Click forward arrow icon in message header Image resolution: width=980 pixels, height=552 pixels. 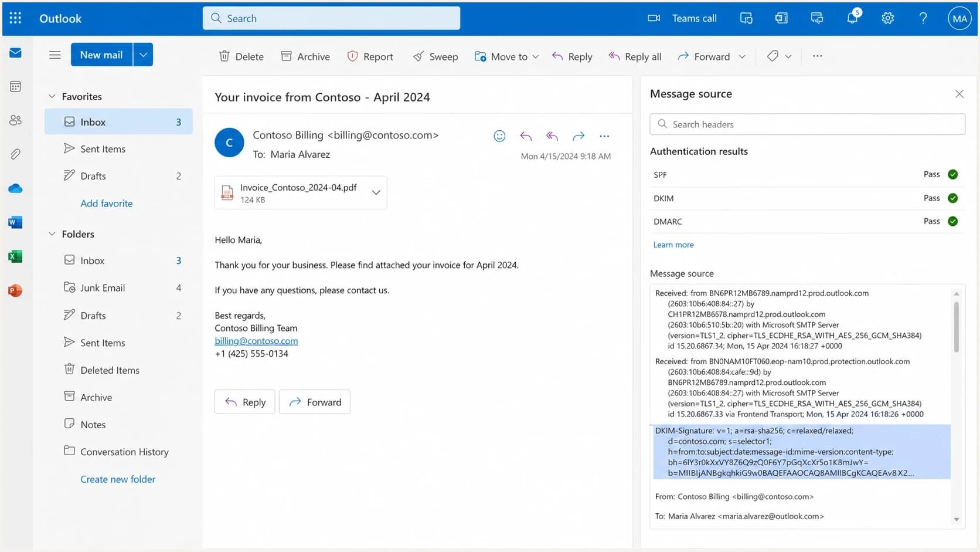(579, 136)
